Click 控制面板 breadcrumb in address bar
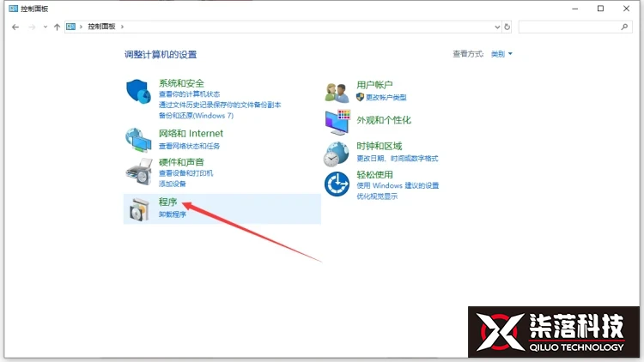This screenshot has height=362, width=644. coord(101,27)
